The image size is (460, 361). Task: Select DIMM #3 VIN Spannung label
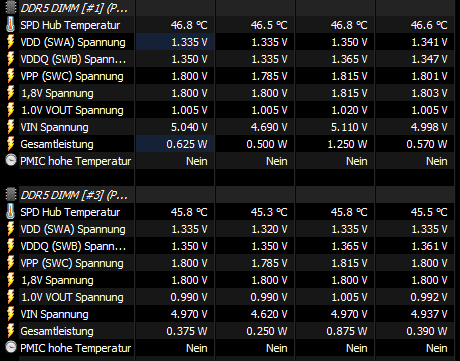(x=54, y=314)
